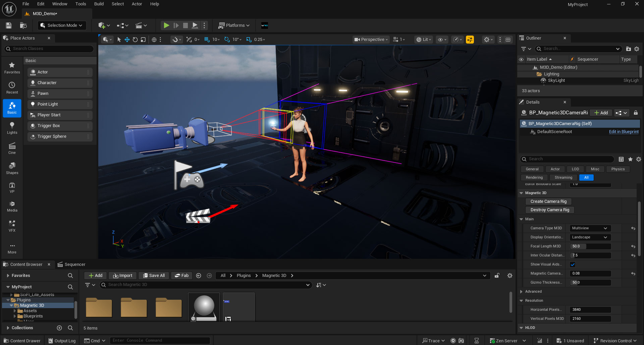Image resolution: width=644 pixels, height=345 pixels.
Task: Open the Cine category in Place Actors
Action: pyautogui.click(x=12, y=149)
